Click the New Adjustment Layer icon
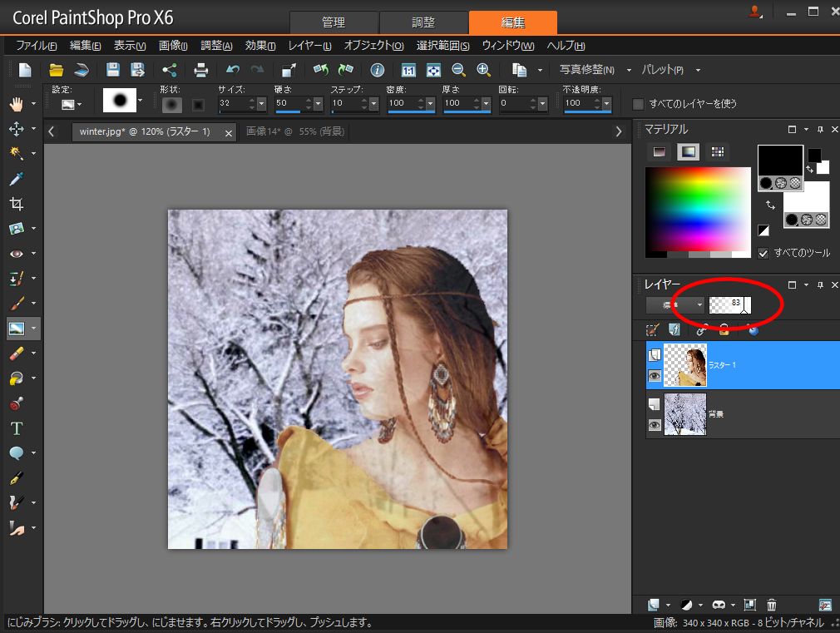Image resolution: width=840 pixels, height=633 pixels. tap(686, 605)
